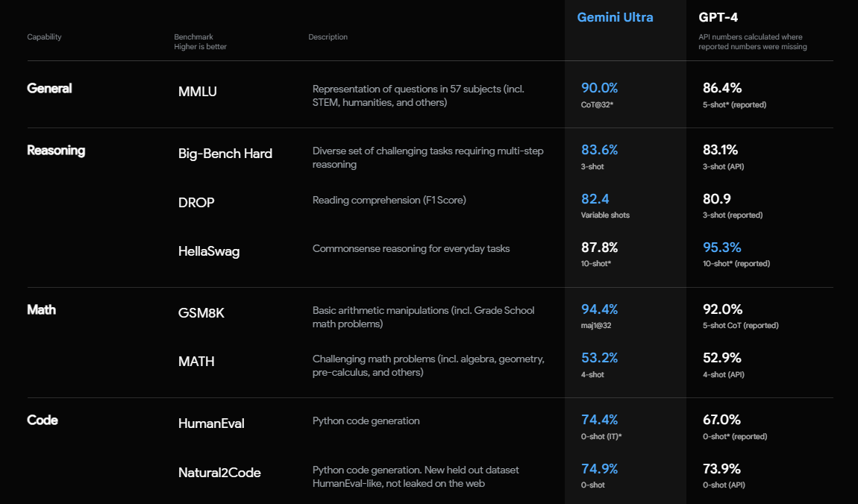
Task: Select the Capability column label
Action: pyautogui.click(x=44, y=37)
